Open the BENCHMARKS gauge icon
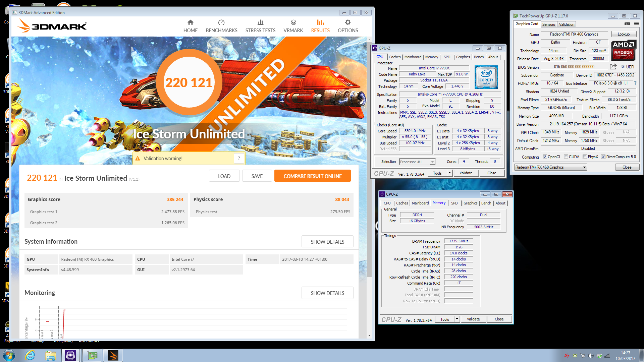This screenshot has width=644, height=362. pyautogui.click(x=221, y=22)
